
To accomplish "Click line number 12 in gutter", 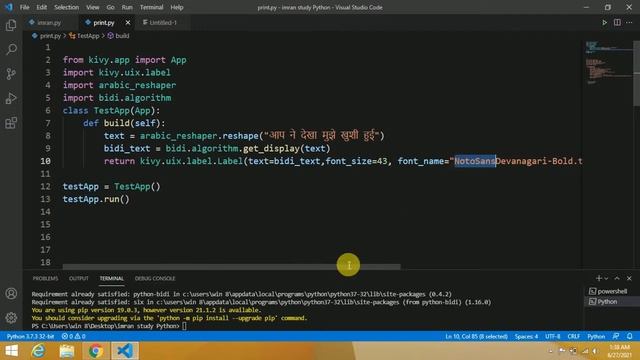I will [45, 187].
